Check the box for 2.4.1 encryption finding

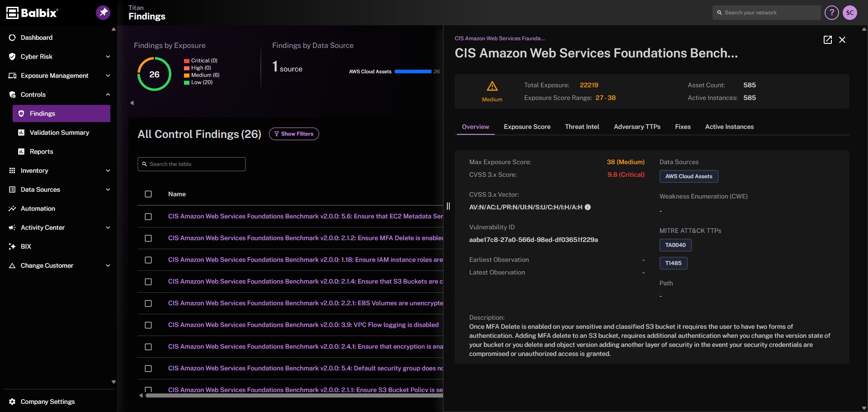click(x=148, y=347)
